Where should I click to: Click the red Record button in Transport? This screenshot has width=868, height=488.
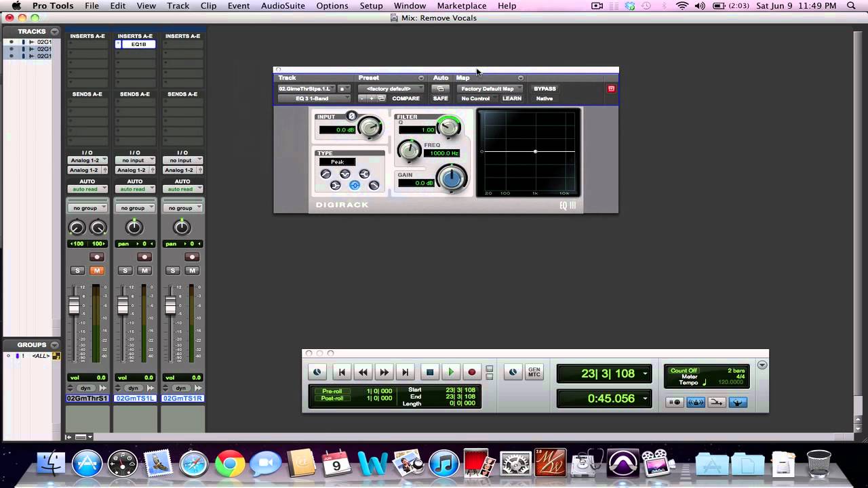coord(472,371)
